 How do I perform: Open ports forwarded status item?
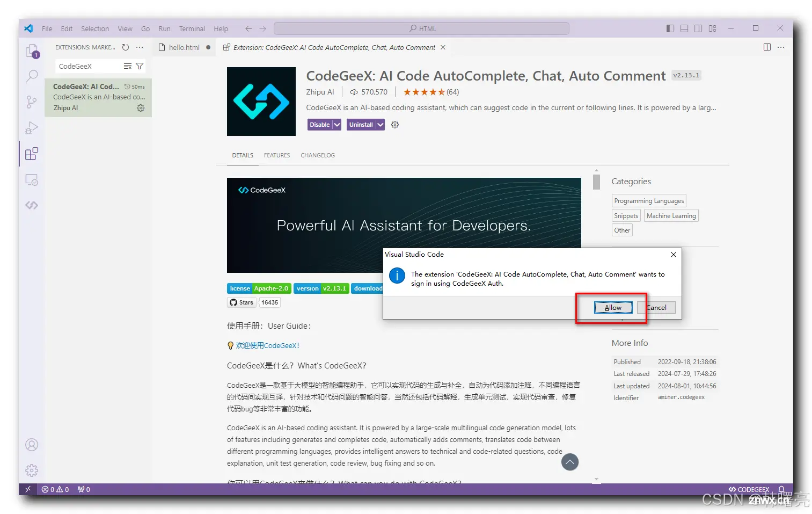tap(84, 489)
